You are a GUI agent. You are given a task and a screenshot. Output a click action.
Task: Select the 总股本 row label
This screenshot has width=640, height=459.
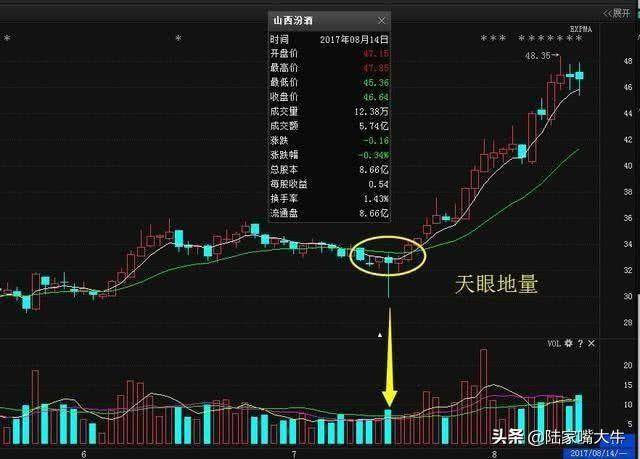(284, 169)
